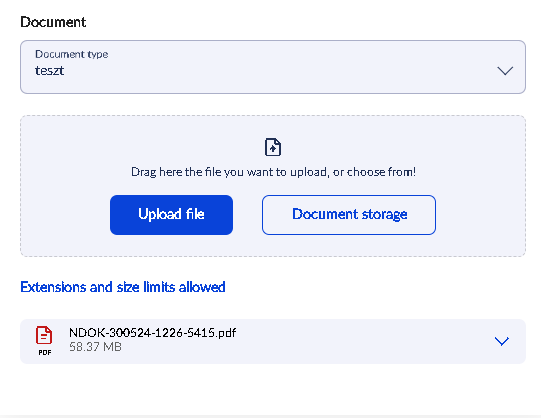Click the upload document icon in drop zone
Viewport: 541px width, 418px height.
coord(273,147)
